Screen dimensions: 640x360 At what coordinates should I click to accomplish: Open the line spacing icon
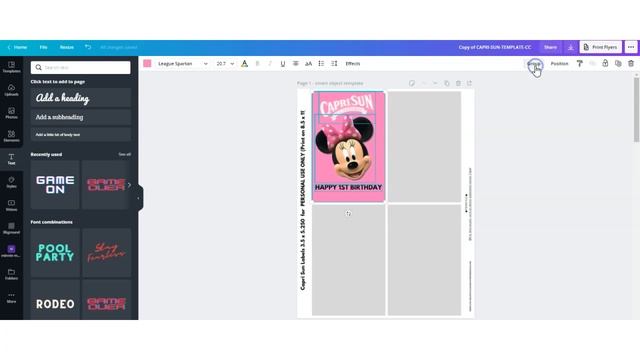tap(334, 64)
